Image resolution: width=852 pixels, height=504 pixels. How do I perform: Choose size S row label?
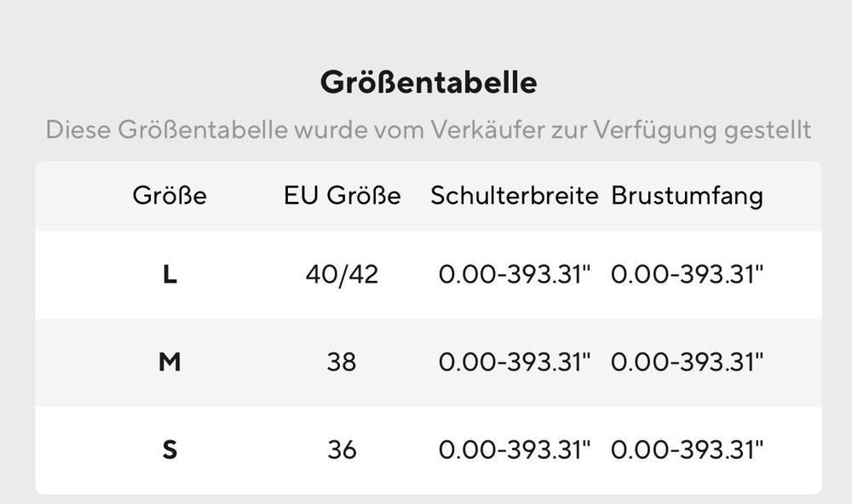[x=170, y=450]
